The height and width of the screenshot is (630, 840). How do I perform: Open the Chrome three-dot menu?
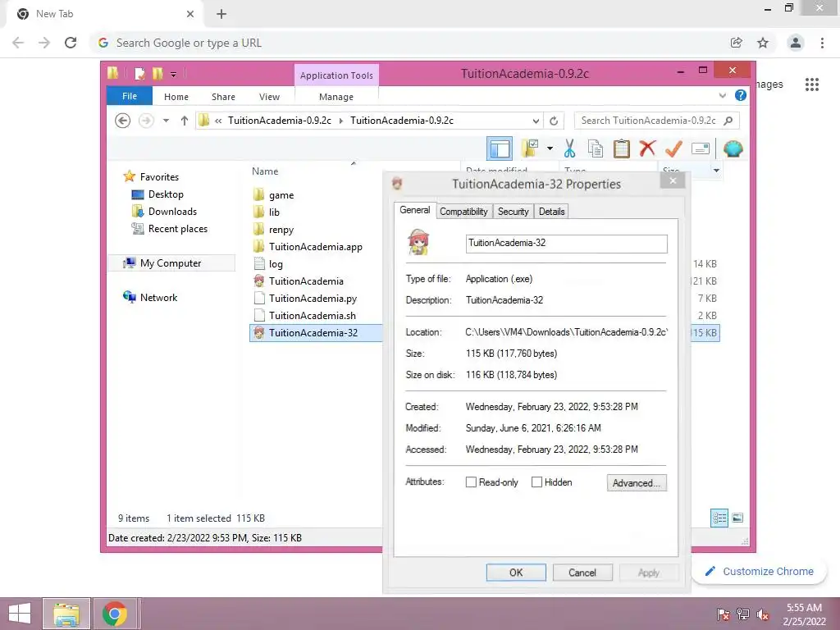tap(822, 43)
